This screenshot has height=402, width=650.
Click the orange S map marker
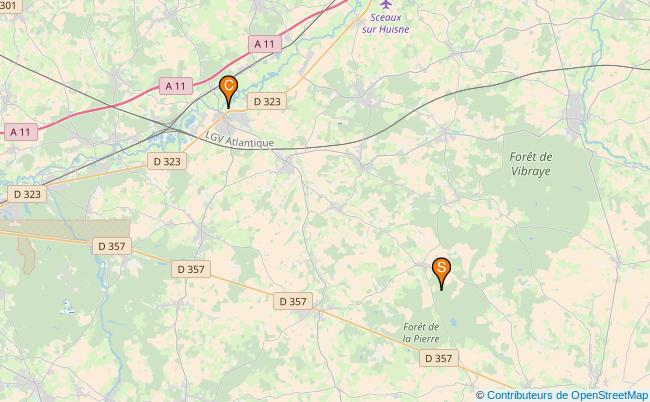point(441,272)
